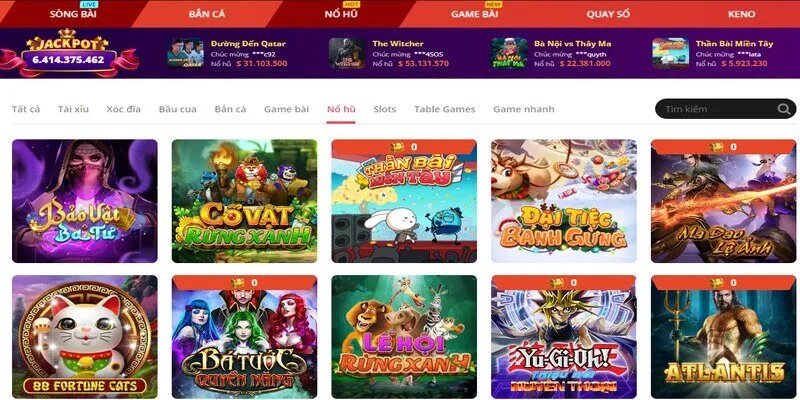Image resolution: width=800 pixels, height=400 pixels.
Task: Open The Witcher game icon
Action: point(347,53)
